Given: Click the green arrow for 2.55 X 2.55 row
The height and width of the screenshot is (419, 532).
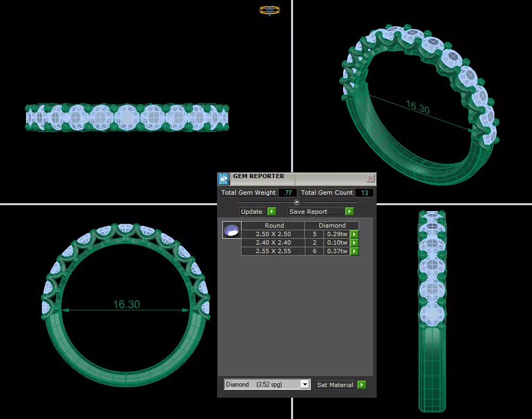Looking at the screenshot, I should (354, 251).
